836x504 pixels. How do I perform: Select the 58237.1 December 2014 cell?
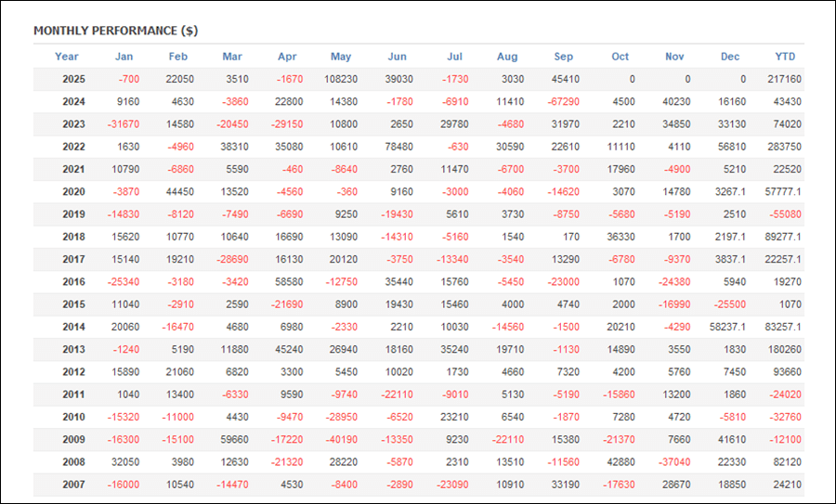[x=725, y=327]
